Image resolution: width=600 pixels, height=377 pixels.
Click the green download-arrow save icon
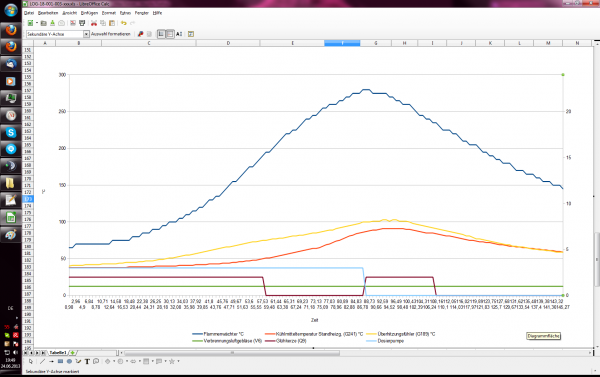[x=52, y=23]
